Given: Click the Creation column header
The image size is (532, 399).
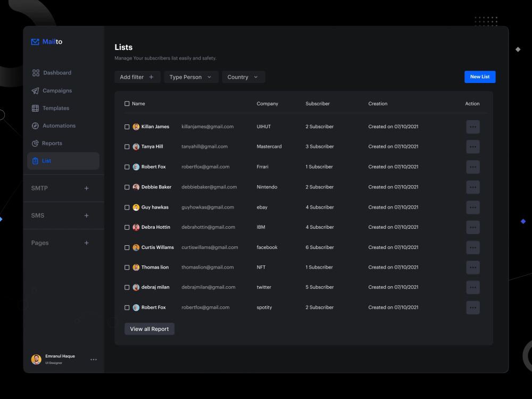Looking at the screenshot, I should point(378,104).
